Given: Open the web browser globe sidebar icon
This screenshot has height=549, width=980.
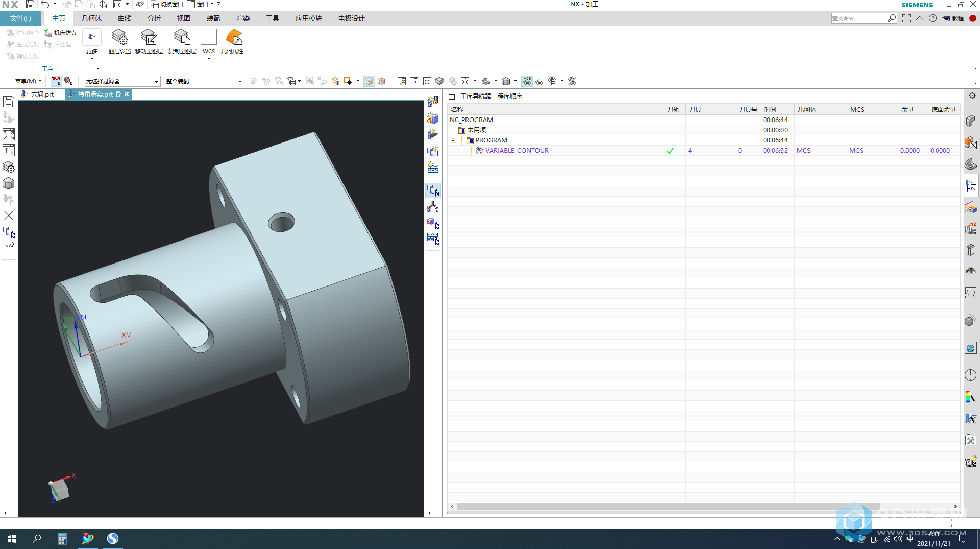Looking at the screenshot, I should (x=971, y=348).
